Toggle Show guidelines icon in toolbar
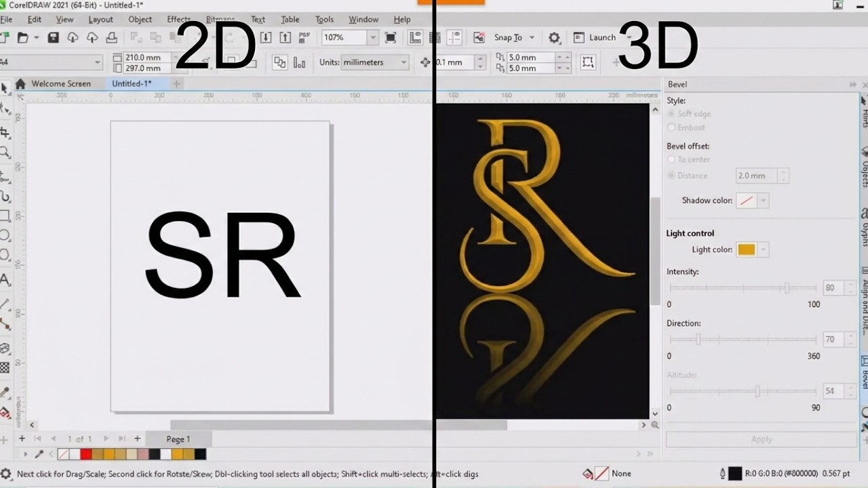Image resolution: width=868 pixels, height=488 pixels. tap(455, 37)
